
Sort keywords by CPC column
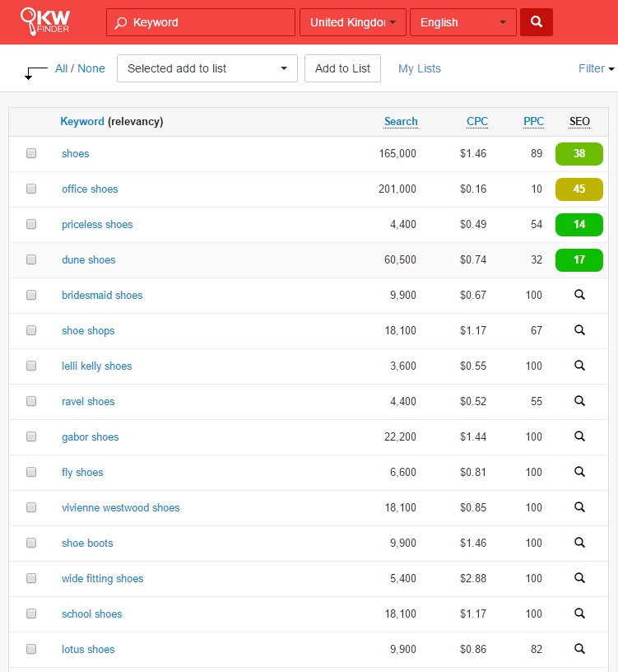pyautogui.click(x=476, y=121)
